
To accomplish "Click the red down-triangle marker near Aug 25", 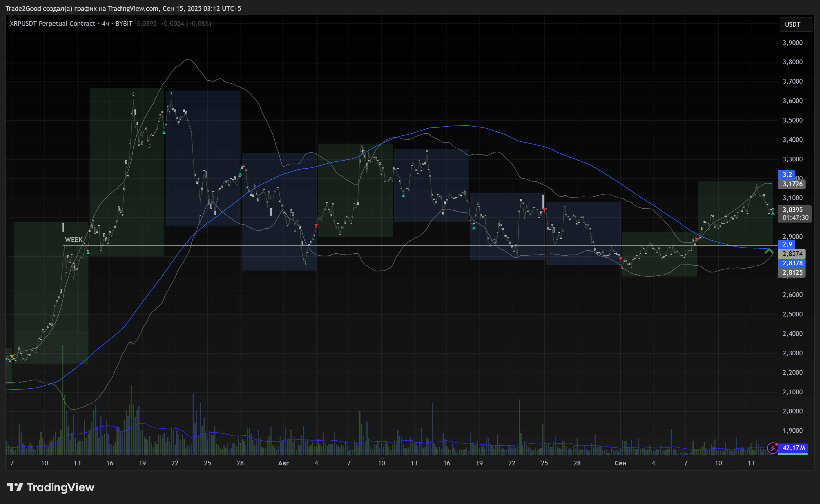I will click(544, 210).
